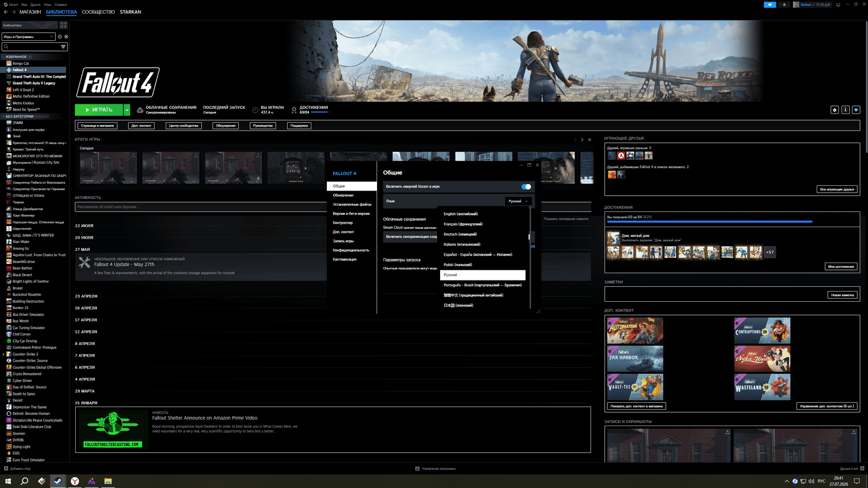This screenshot has width=868, height=488.
Task: Open Fallout 4 game info icon
Action: click(x=845, y=110)
